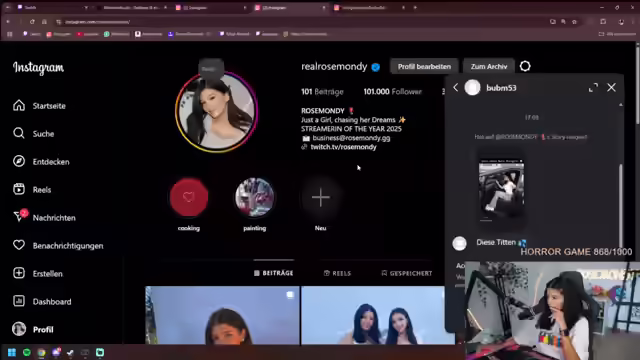640x360 pixels.
Task: Open Startseite home icon in sidebar
Action: point(19,105)
